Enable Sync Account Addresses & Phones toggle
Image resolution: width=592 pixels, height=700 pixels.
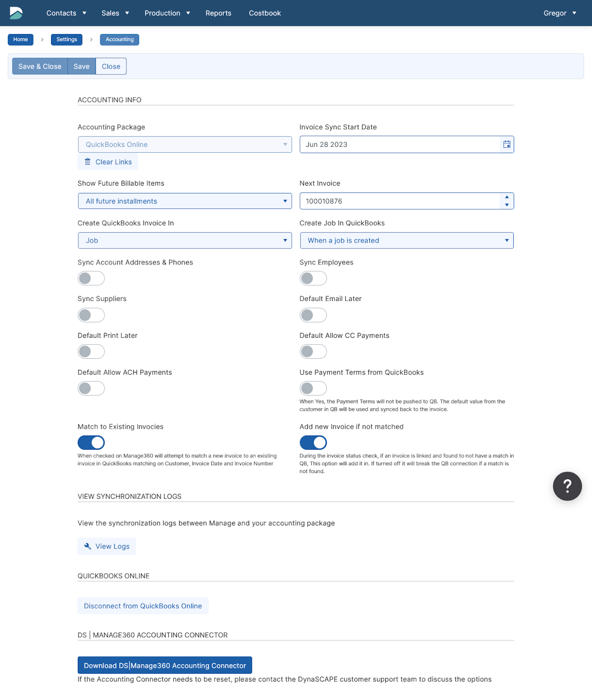point(91,279)
